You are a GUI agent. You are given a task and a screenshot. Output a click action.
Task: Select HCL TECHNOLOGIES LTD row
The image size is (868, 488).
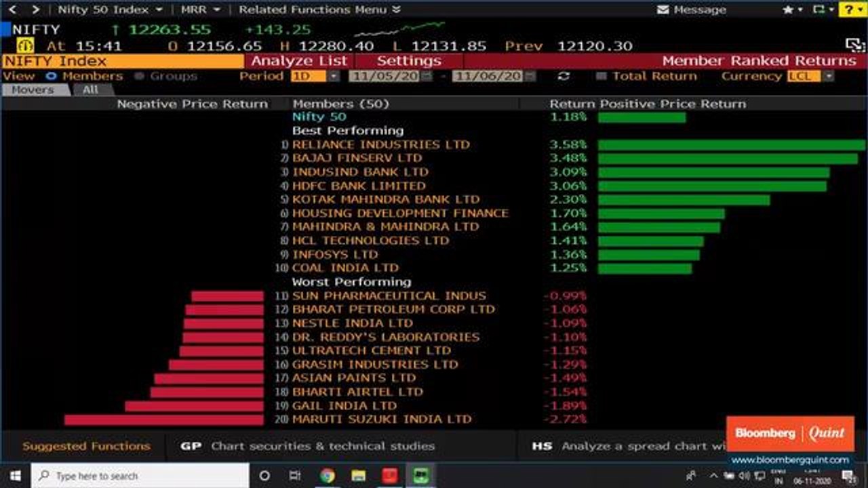click(370, 241)
